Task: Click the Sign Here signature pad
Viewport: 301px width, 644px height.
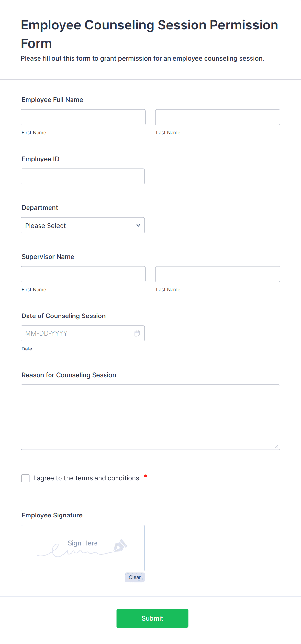Action: pos(83,548)
